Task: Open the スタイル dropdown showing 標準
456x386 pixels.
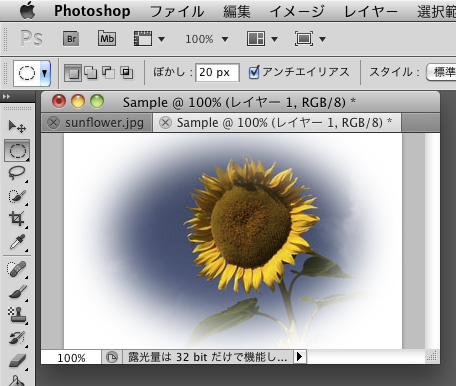Action: pos(441,72)
